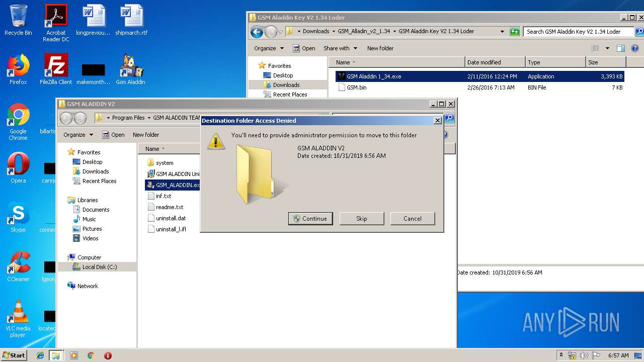Click Open in the Loder toolbar
Viewport: 644px width, 362px height.
tap(304, 48)
